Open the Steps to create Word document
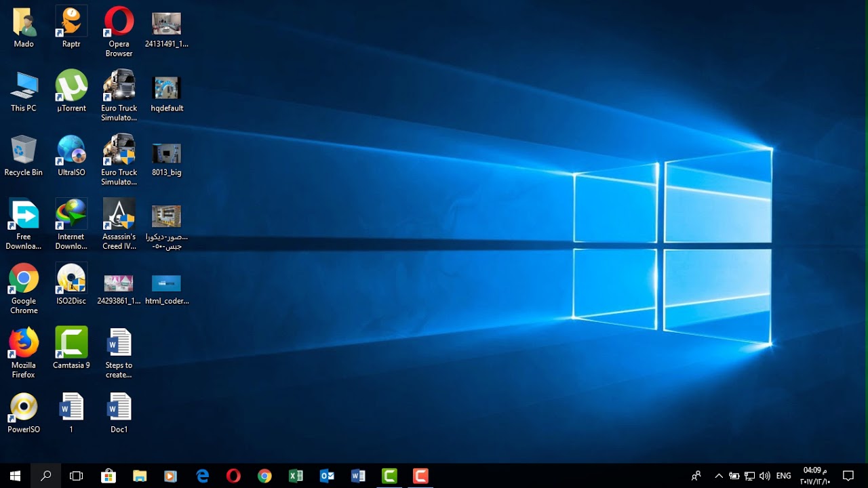The width and height of the screenshot is (868, 488). pos(119,343)
